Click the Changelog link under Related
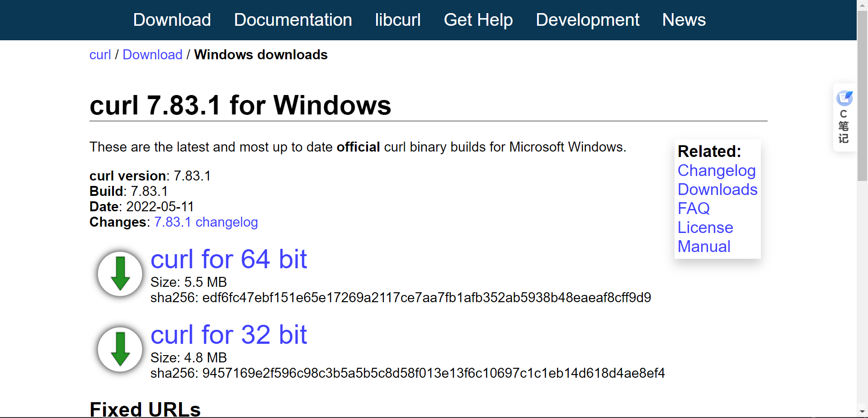The image size is (868, 418). pyautogui.click(x=717, y=171)
